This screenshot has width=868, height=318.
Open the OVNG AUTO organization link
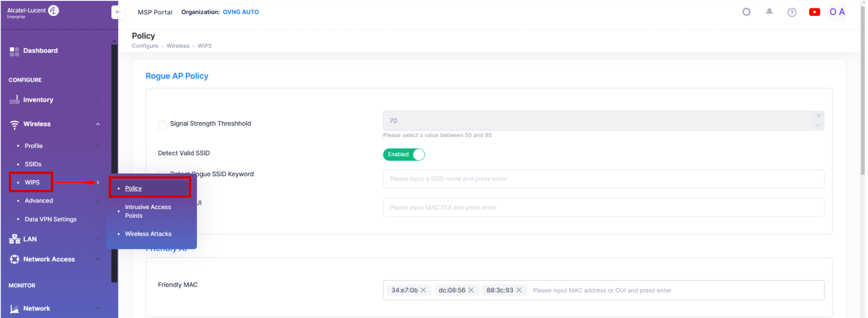tap(241, 12)
